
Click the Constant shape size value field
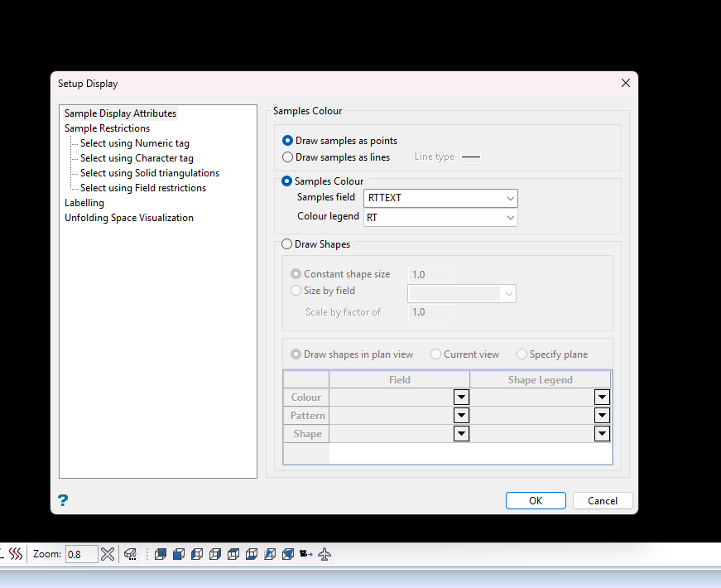tap(431, 275)
